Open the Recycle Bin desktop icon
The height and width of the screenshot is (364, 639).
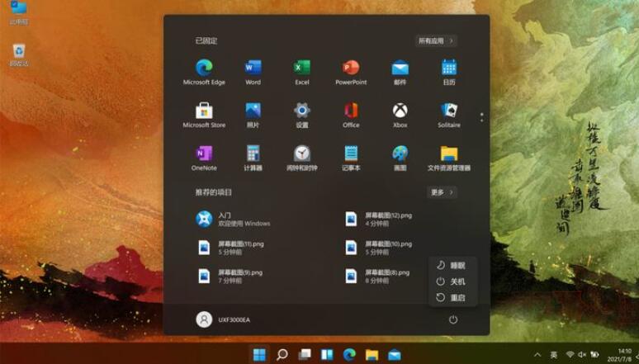click(x=19, y=55)
